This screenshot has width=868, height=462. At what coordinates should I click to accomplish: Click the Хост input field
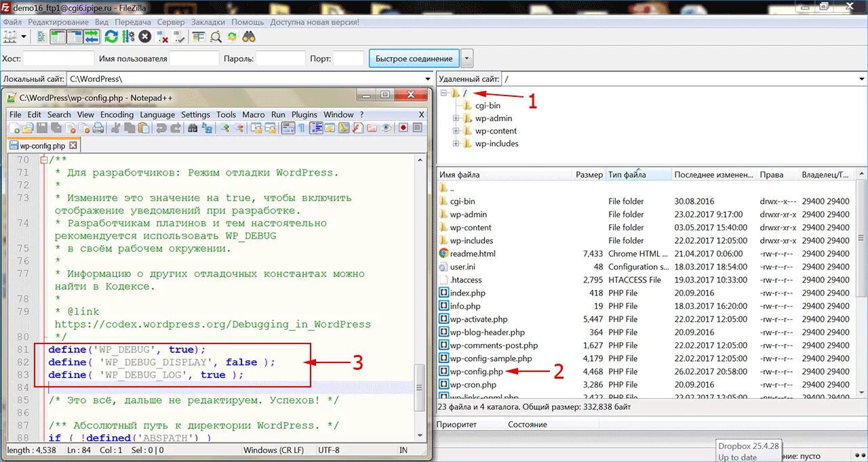click(58, 58)
